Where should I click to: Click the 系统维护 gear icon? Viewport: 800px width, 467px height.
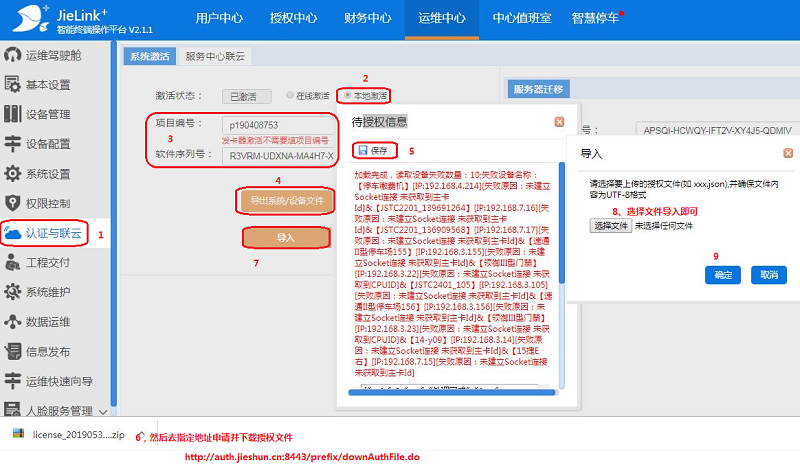[x=12, y=292]
